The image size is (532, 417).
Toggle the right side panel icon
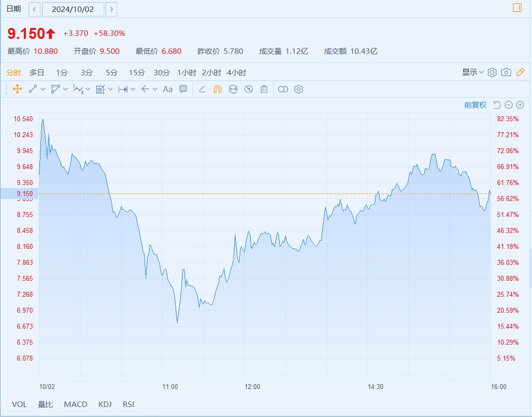[517, 7]
